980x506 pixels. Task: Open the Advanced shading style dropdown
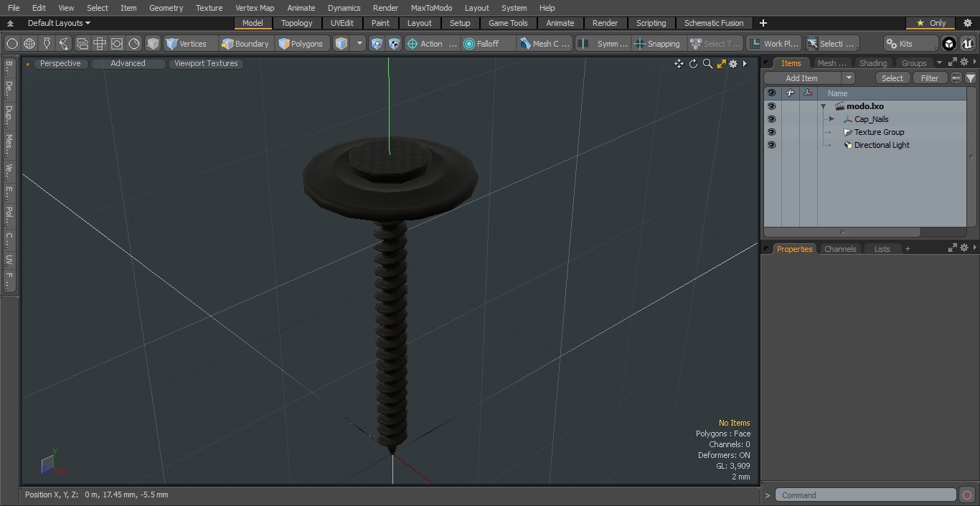[128, 64]
